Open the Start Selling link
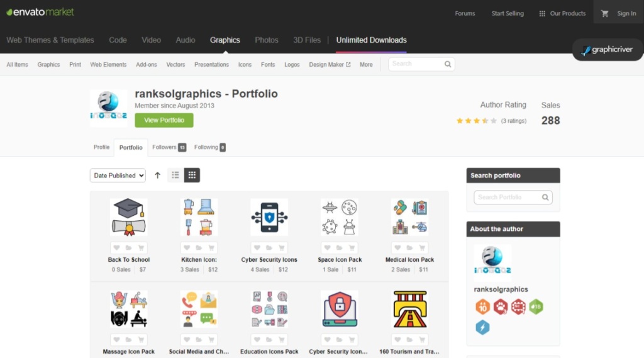The width and height of the screenshot is (644, 358). point(508,13)
